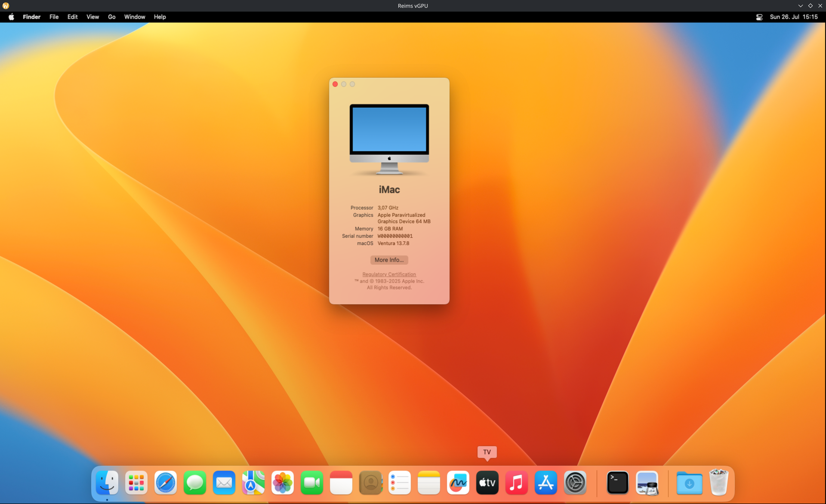Click the yellow W icon in title bar
826x504 pixels.
[6, 6]
